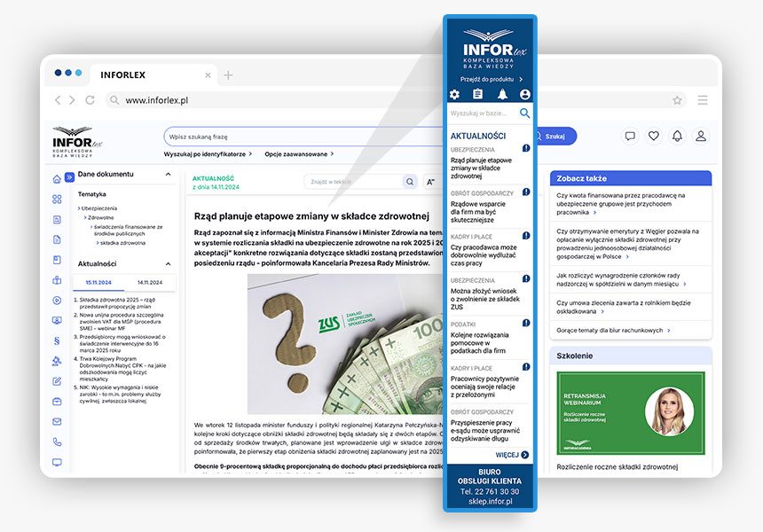Screen dimensions: 763x532
Task: Open the play-circle video icon in the sidebar
Action: [57, 301]
